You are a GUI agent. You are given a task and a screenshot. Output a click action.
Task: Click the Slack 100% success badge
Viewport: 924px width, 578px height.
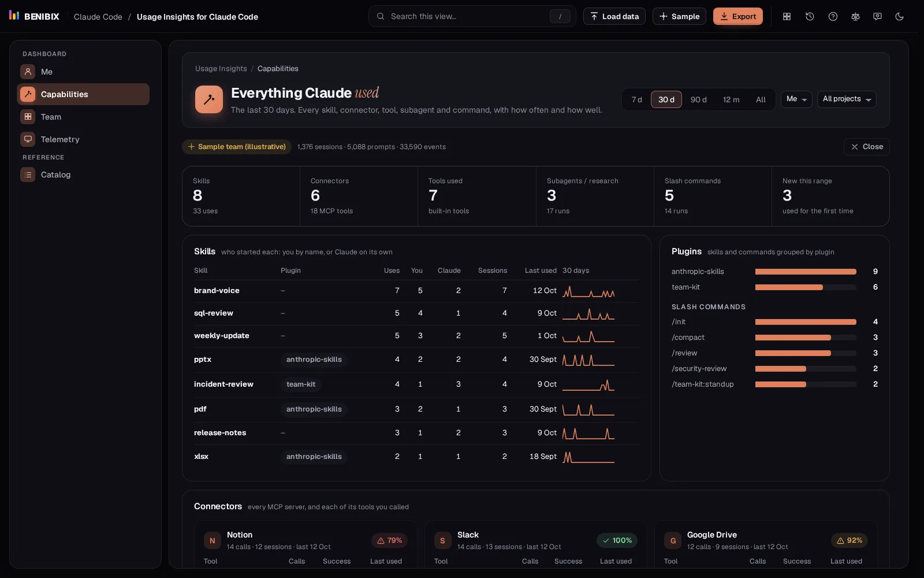click(x=617, y=540)
